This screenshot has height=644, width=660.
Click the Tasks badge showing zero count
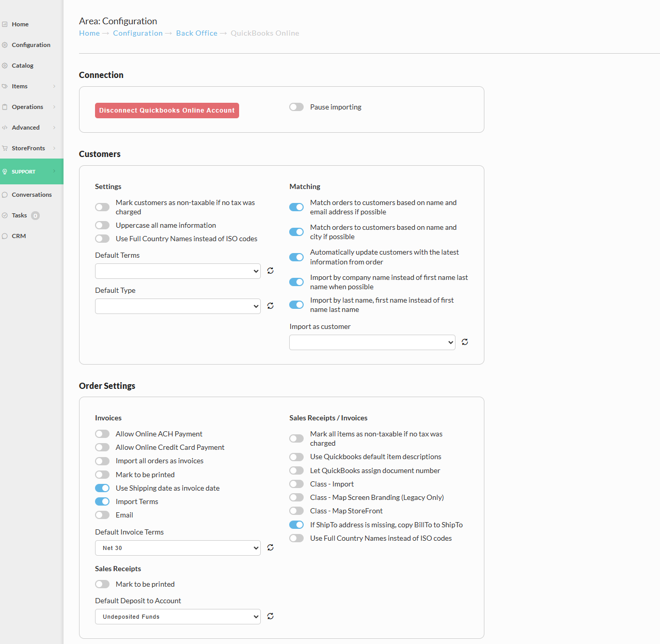pos(35,215)
